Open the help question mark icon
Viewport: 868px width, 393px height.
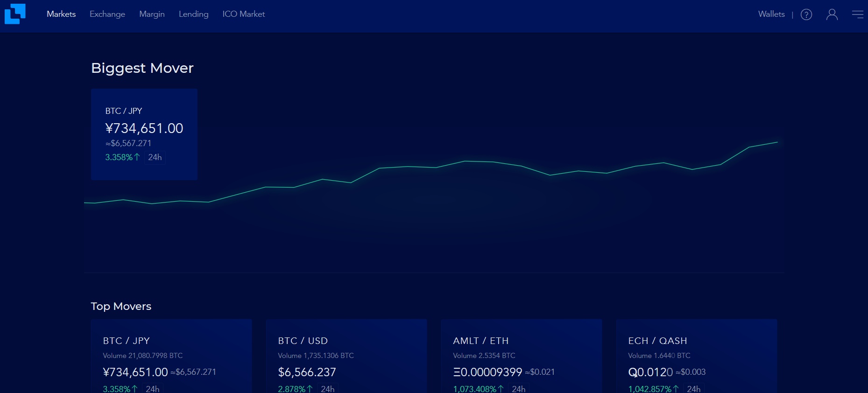point(806,14)
